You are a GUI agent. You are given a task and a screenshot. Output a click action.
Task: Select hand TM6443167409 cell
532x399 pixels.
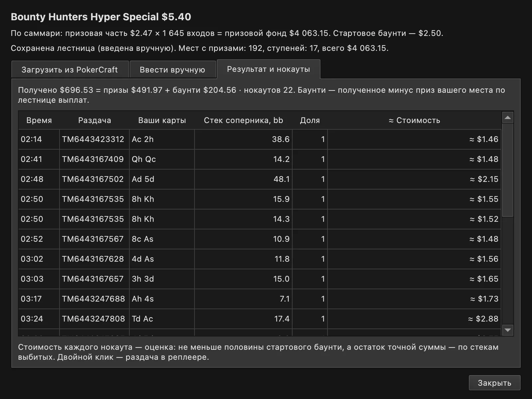click(x=94, y=159)
